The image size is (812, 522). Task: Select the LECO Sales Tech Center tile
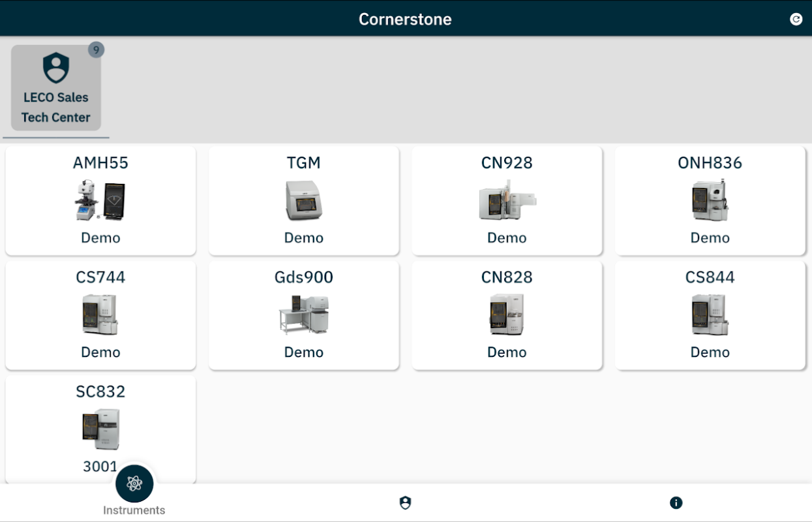pos(56,87)
